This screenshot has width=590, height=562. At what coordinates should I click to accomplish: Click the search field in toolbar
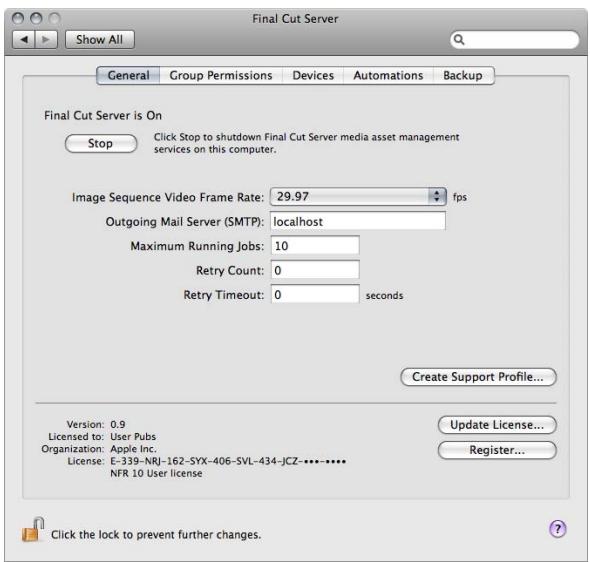coord(514,39)
